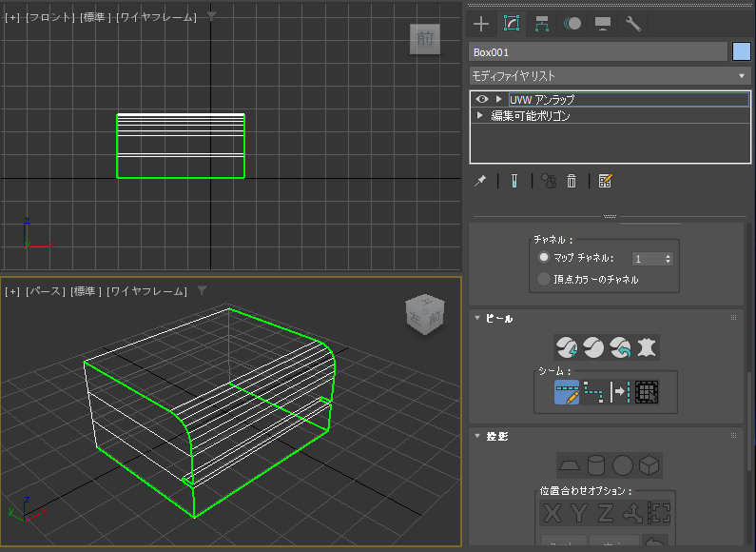The image size is (756, 552).
Task: Click the View Align bracket icon
Action: point(659,512)
